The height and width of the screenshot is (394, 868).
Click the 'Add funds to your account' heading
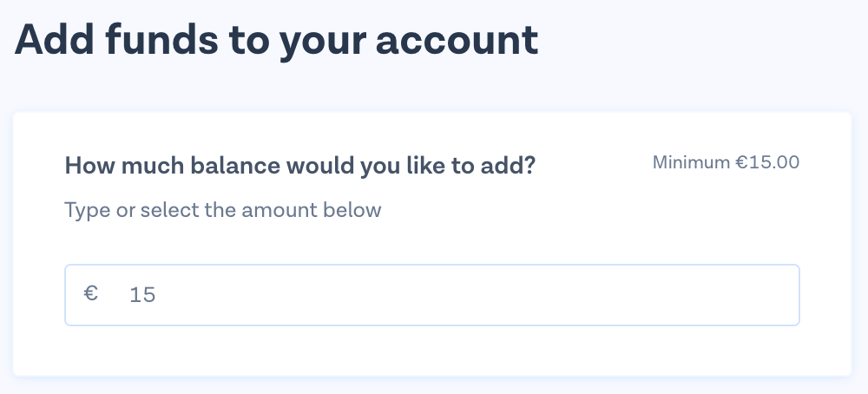[277, 41]
